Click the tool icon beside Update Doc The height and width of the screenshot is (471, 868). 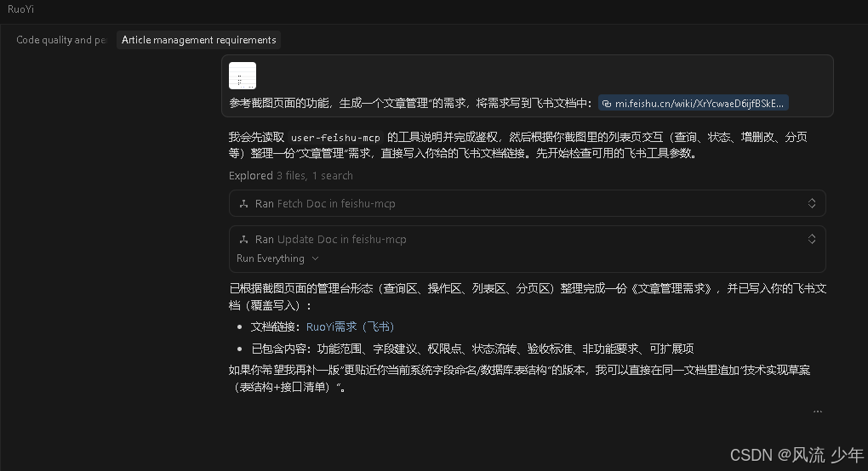click(243, 240)
